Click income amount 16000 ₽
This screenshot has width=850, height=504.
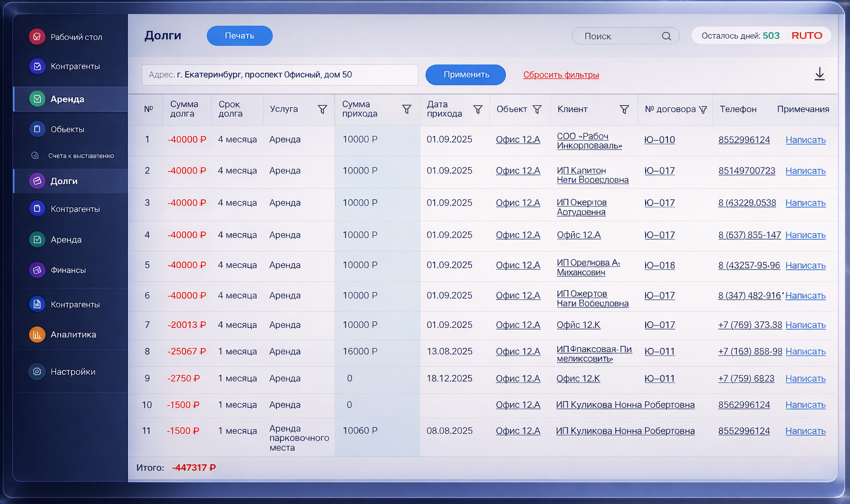click(x=360, y=352)
